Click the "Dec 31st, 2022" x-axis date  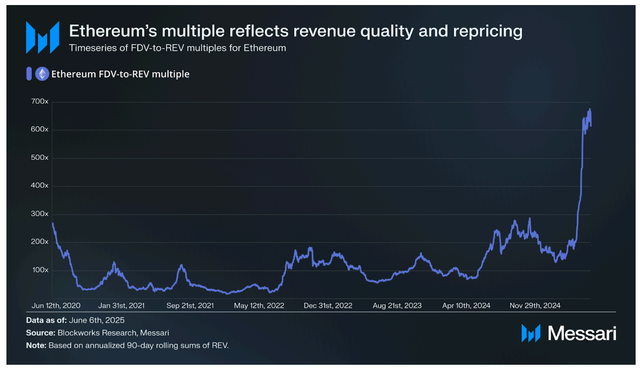coord(328,305)
